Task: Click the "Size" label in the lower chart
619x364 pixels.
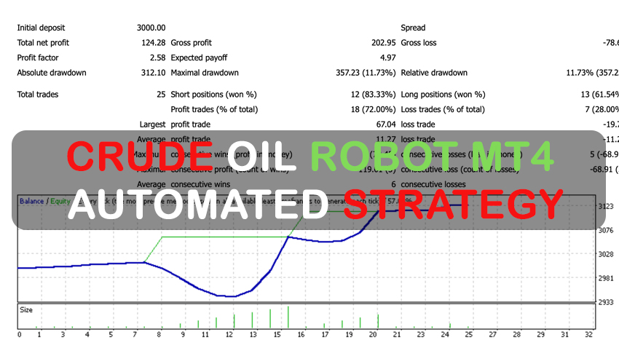Action: click(26, 310)
